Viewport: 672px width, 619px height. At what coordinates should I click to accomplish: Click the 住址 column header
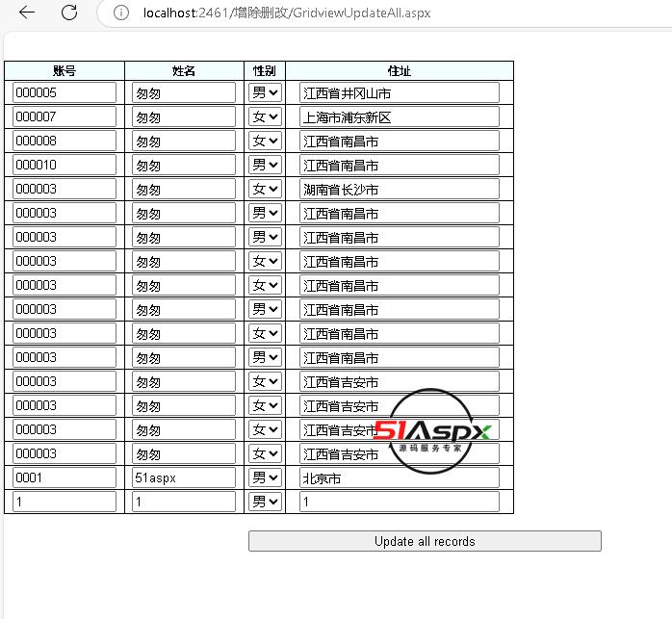click(400, 70)
